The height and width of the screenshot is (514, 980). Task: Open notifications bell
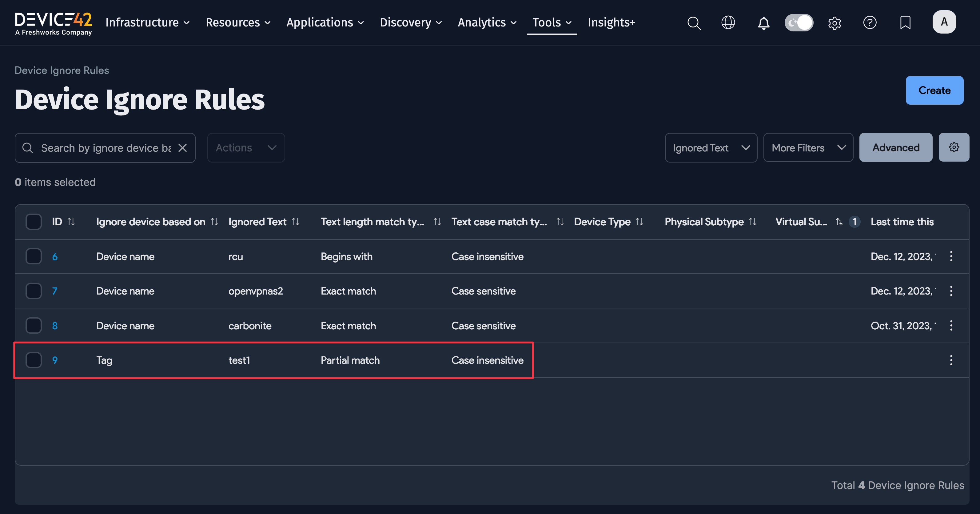pyautogui.click(x=763, y=23)
